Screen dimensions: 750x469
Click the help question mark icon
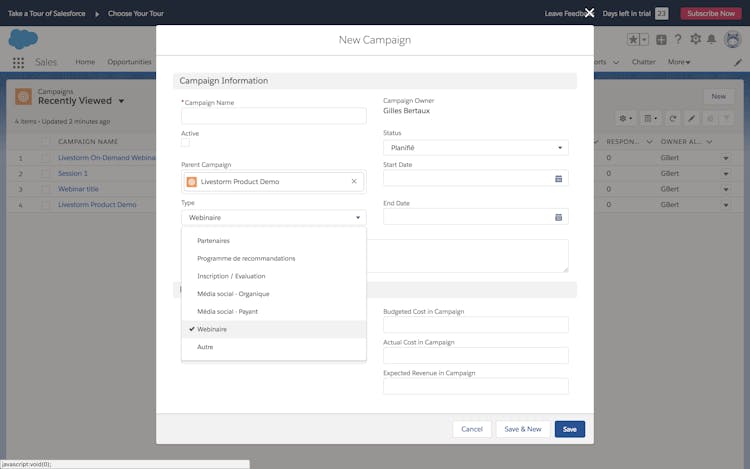tap(678, 39)
